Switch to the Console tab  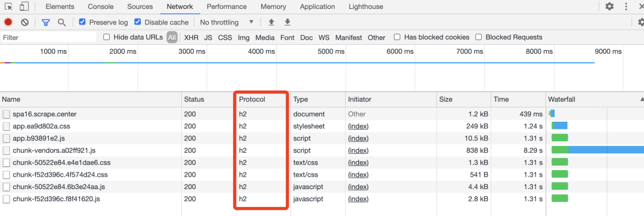click(101, 7)
